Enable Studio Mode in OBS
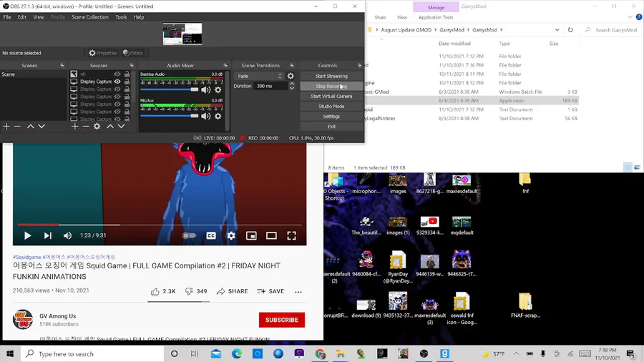 pos(331,107)
